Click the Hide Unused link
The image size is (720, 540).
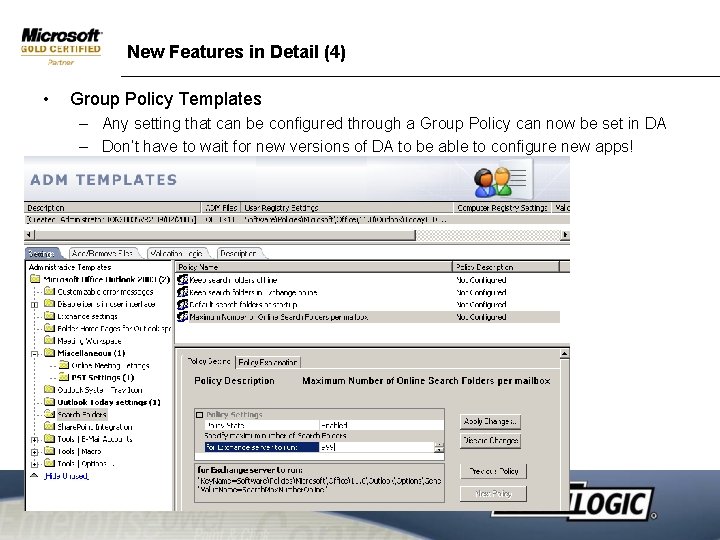[66, 476]
